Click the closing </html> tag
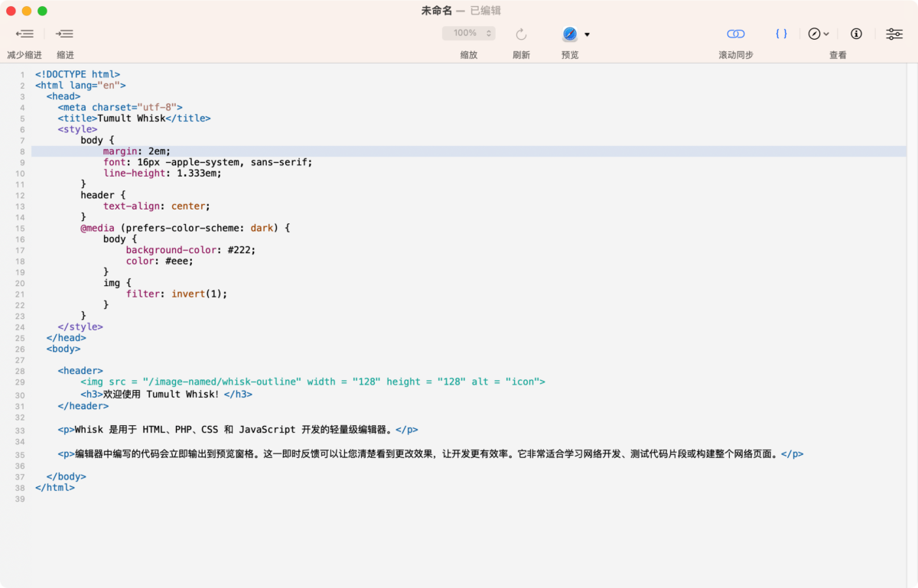 point(54,487)
